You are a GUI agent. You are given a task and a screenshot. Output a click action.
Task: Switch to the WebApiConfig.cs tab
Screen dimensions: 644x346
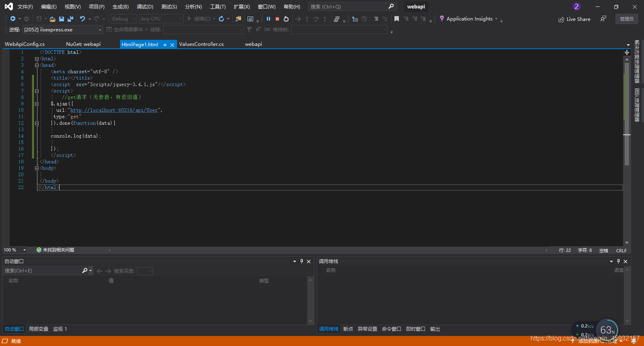tap(25, 44)
